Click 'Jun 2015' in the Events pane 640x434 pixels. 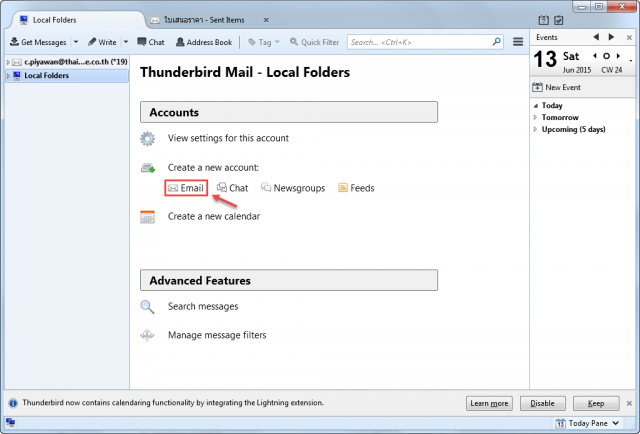tap(577, 70)
